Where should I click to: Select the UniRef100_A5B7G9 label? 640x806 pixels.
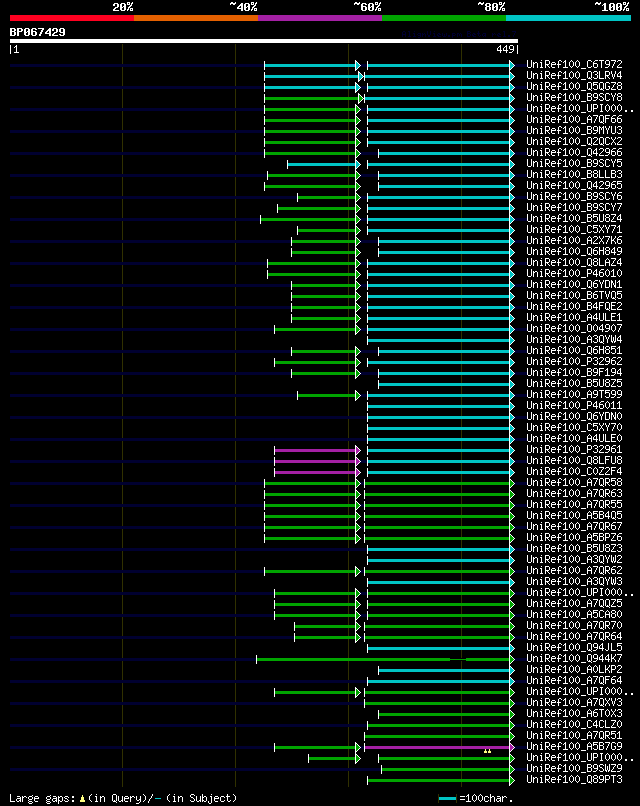(x=574, y=746)
